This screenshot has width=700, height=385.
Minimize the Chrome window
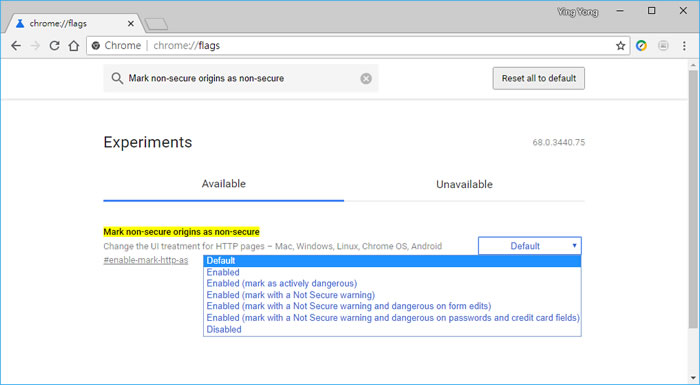click(x=620, y=11)
